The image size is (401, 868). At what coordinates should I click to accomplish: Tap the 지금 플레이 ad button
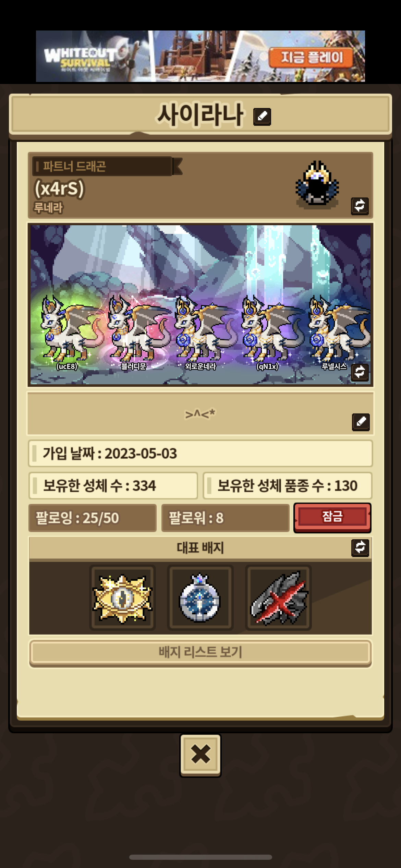312,57
